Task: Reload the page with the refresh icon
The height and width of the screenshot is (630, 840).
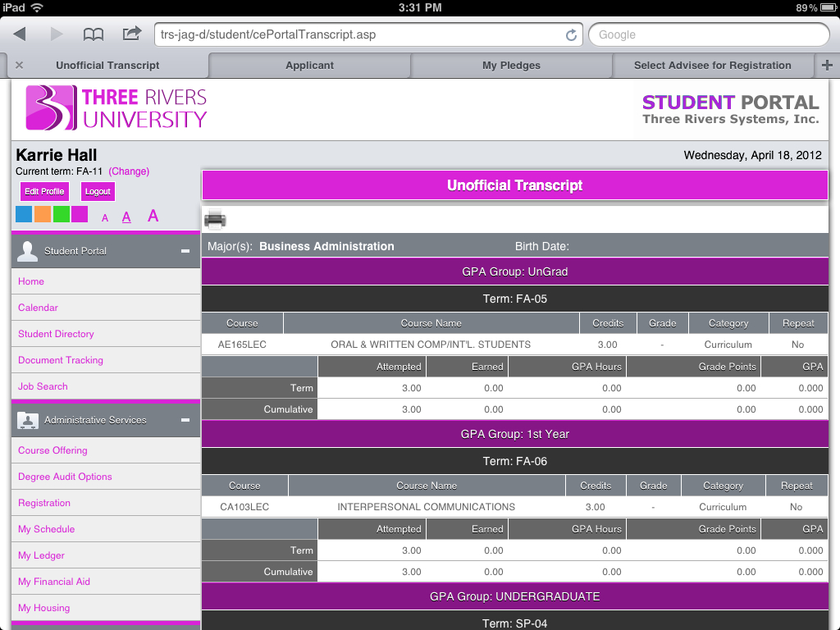Action: (571, 35)
